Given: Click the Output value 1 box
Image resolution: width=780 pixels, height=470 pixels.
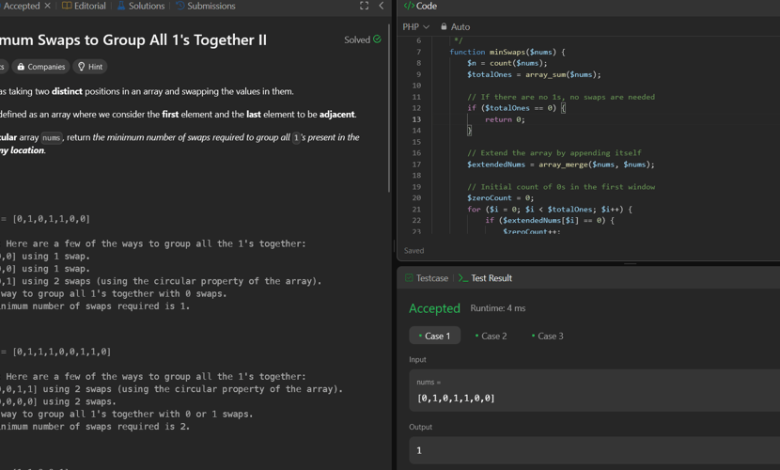Looking at the screenshot, I should pyautogui.click(x=594, y=450).
